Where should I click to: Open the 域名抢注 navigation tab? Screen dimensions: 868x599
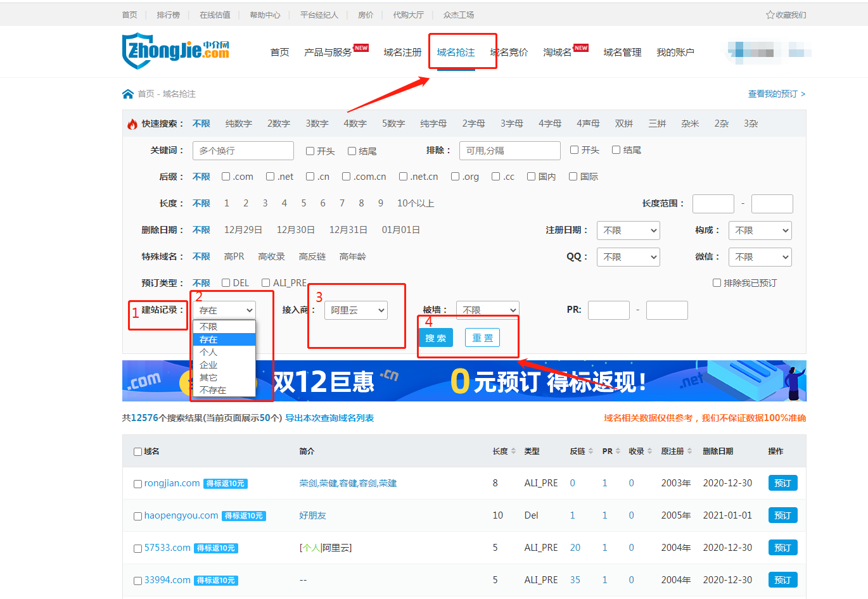point(456,53)
